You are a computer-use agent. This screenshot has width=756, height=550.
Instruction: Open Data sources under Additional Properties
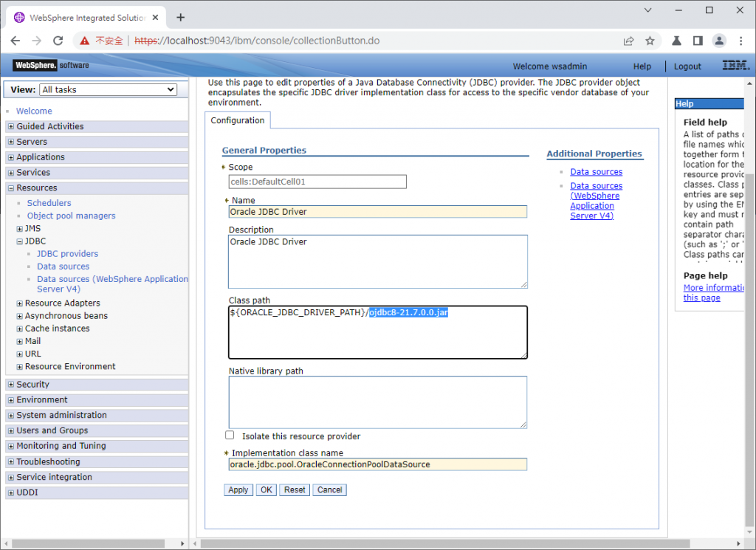(x=596, y=171)
